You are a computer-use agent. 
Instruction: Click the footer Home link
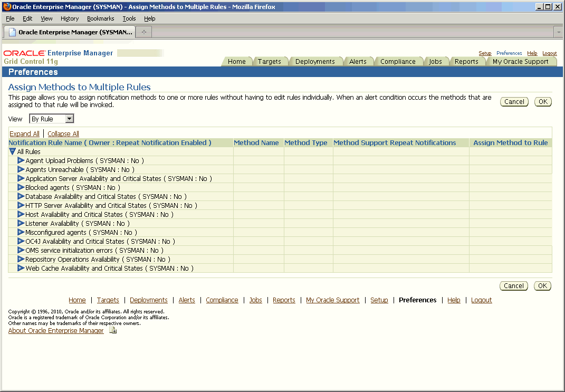pyautogui.click(x=77, y=300)
